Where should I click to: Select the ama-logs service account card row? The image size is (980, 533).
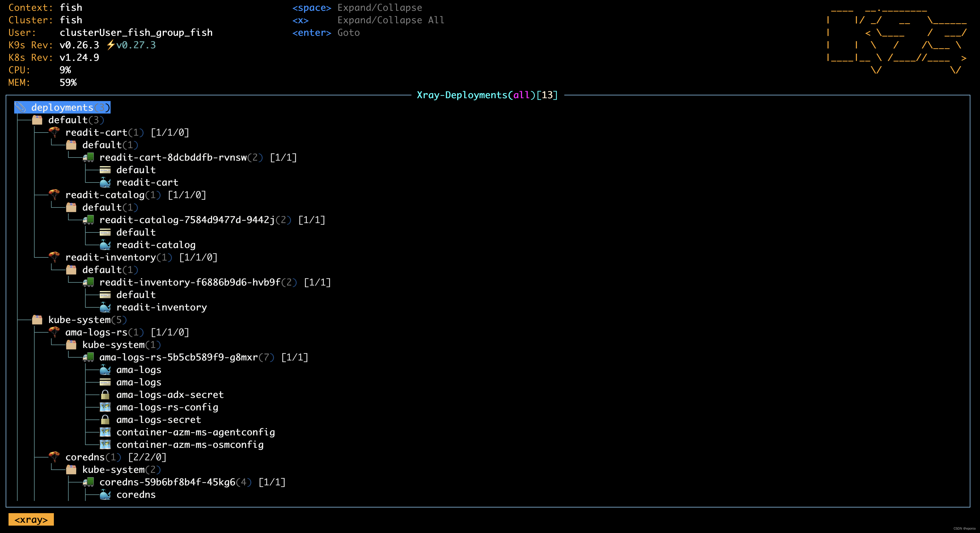click(130, 382)
